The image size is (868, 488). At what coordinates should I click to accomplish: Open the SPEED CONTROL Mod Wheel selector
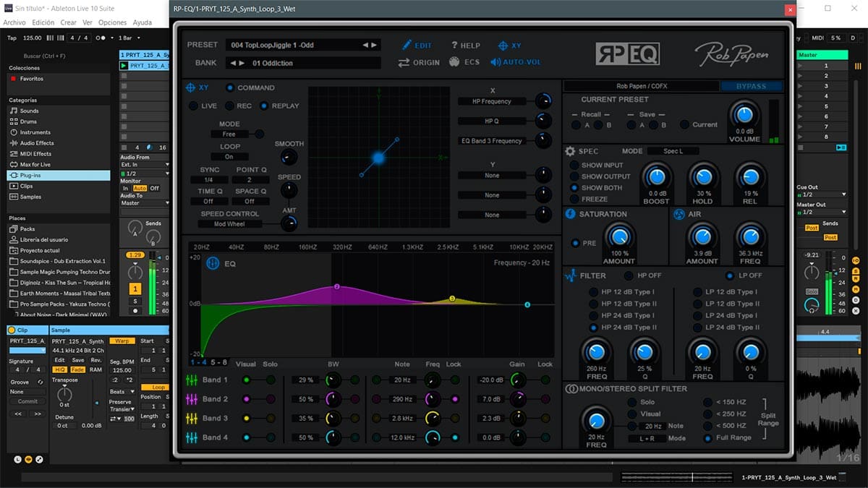(x=229, y=224)
